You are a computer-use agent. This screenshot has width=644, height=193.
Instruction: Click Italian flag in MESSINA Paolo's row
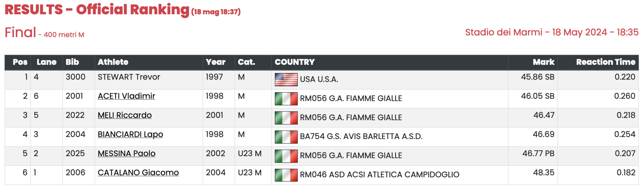click(x=286, y=156)
